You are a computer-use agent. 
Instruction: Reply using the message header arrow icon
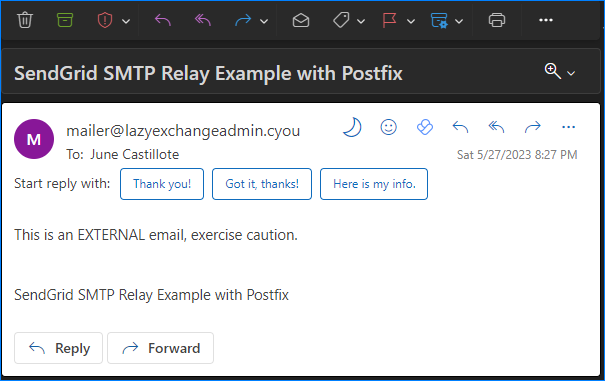point(460,127)
